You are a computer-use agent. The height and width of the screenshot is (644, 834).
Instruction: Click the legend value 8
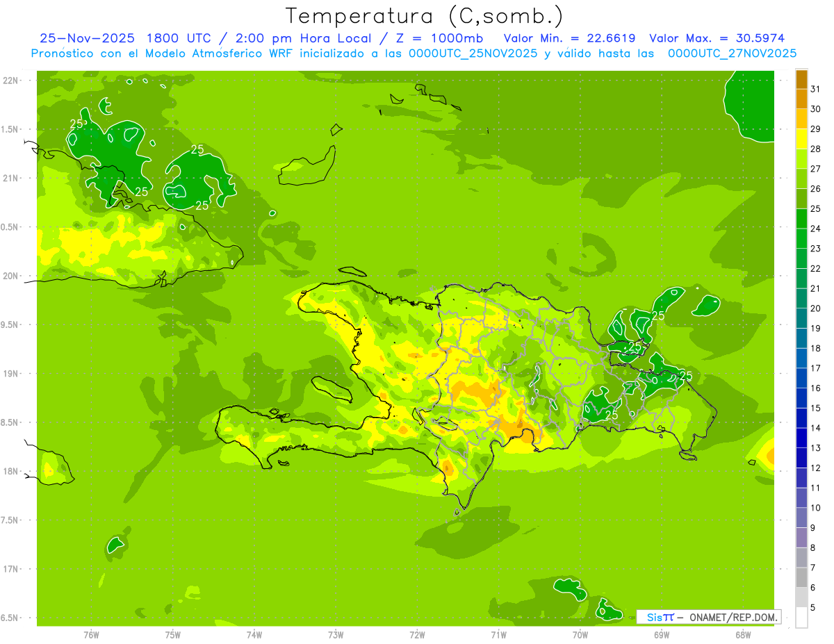(x=813, y=548)
